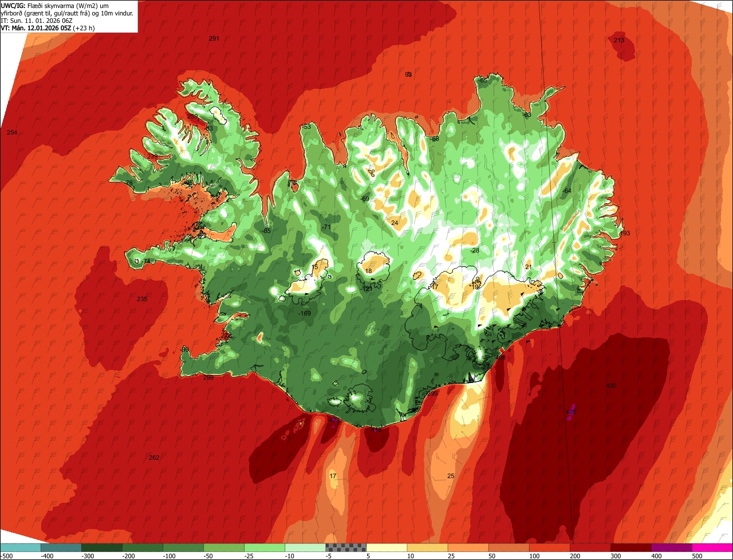Viewport: 733px width, 560px height.
Task: Click the legend label 10
Action: click(x=411, y=555)
